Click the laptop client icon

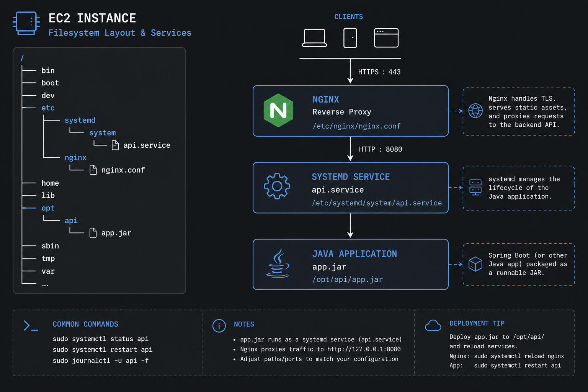pos(314,38)
